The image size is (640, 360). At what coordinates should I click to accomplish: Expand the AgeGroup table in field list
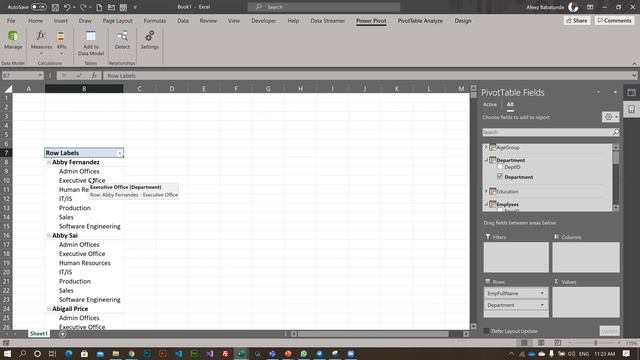486,147
